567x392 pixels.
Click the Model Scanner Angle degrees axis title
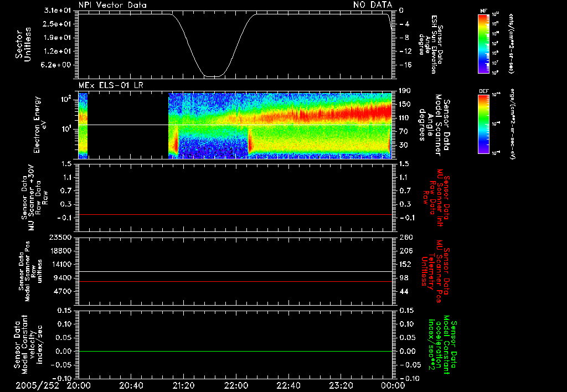point(434,125)
